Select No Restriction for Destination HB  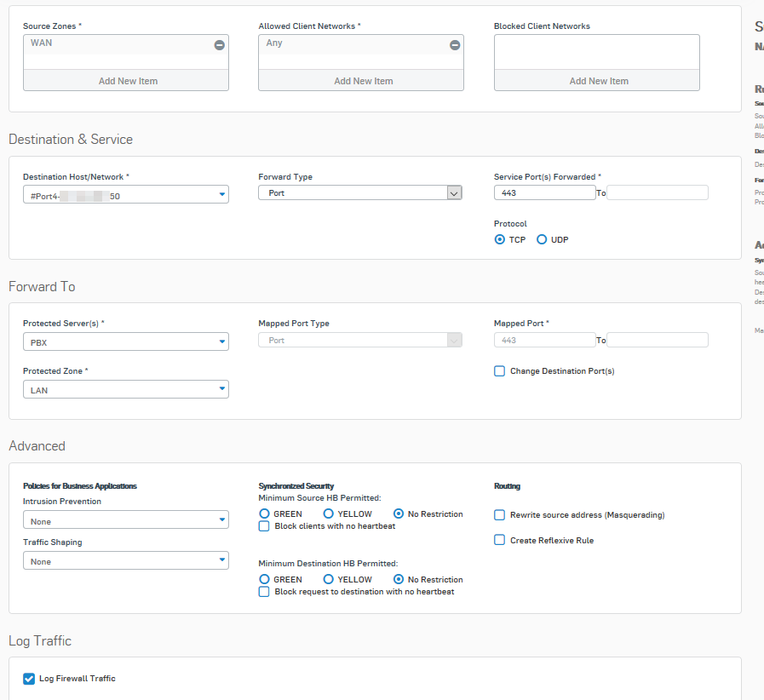coord(399,579)
